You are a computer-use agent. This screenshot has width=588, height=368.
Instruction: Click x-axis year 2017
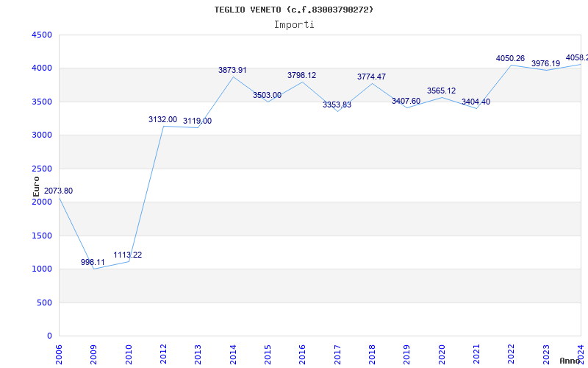tap(337, 355)
